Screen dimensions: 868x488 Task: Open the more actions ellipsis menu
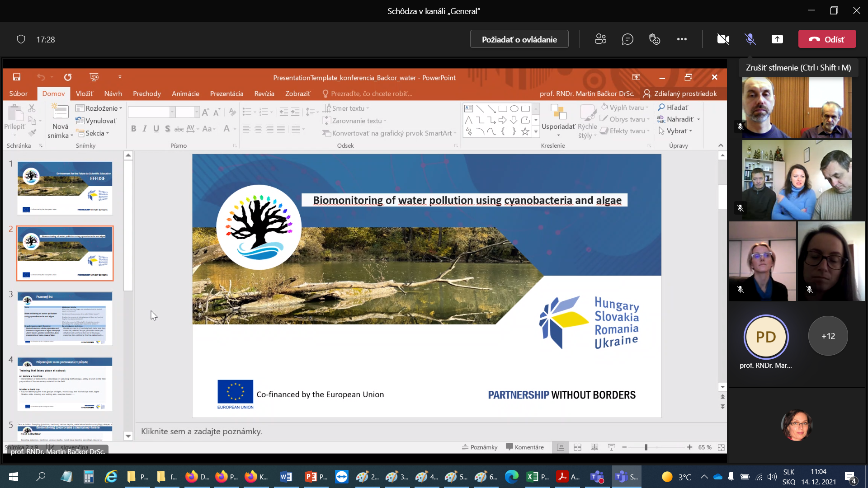[682, 39]
